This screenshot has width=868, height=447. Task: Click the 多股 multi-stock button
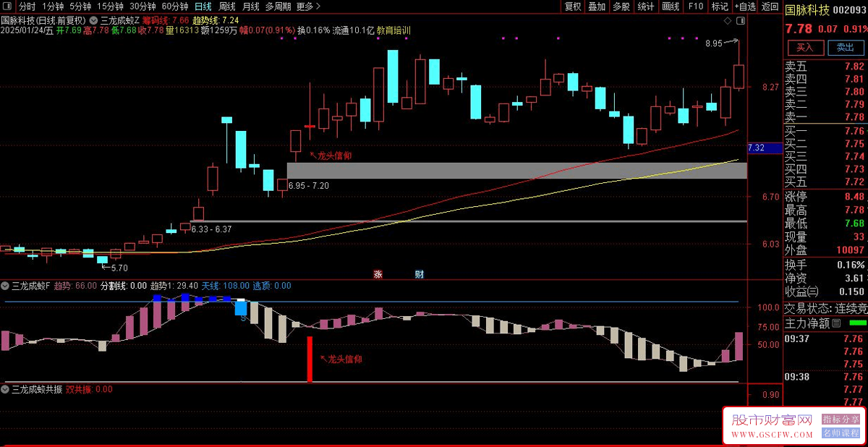(621, 7)
